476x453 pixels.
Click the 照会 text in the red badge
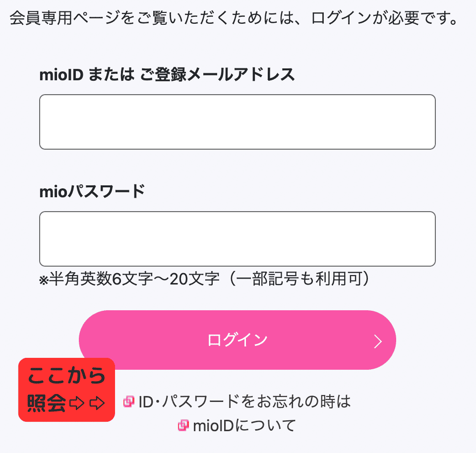tap(47, 403)
